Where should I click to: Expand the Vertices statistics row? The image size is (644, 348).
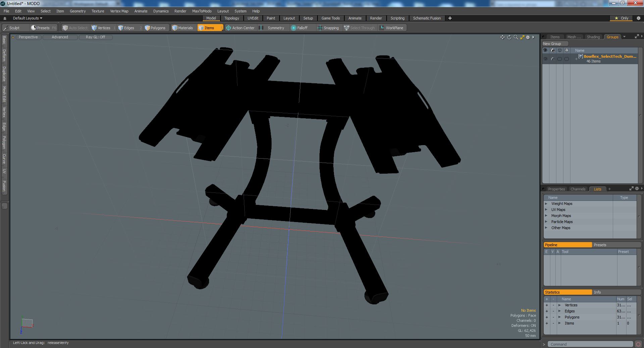click(559, 305)
